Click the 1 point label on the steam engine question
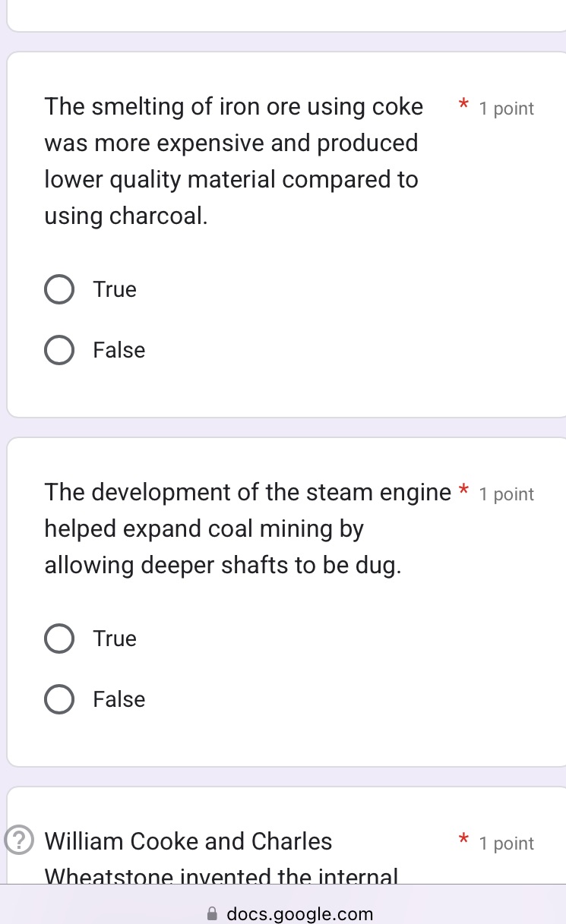The height and width of the screenshot is (924, 566). tap(506, 494)
